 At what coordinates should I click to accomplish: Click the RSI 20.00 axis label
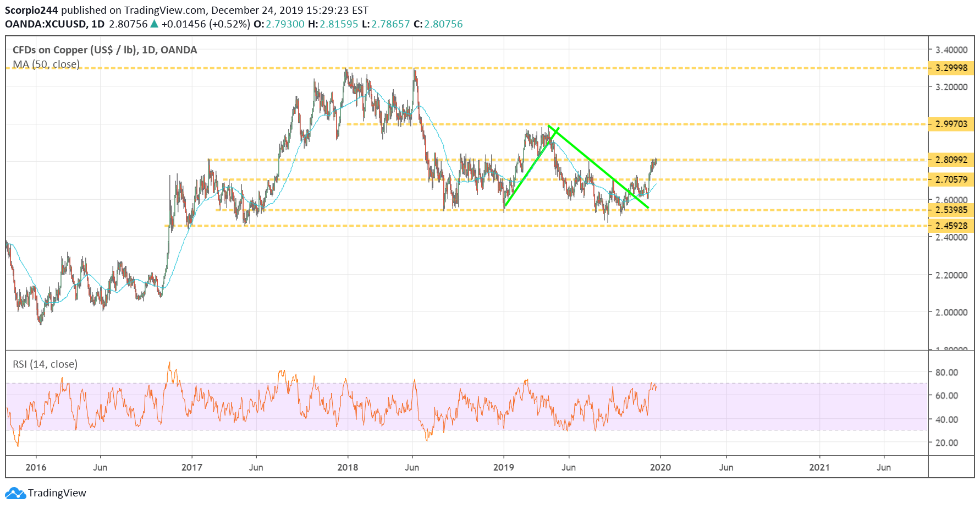pos(947,443)
